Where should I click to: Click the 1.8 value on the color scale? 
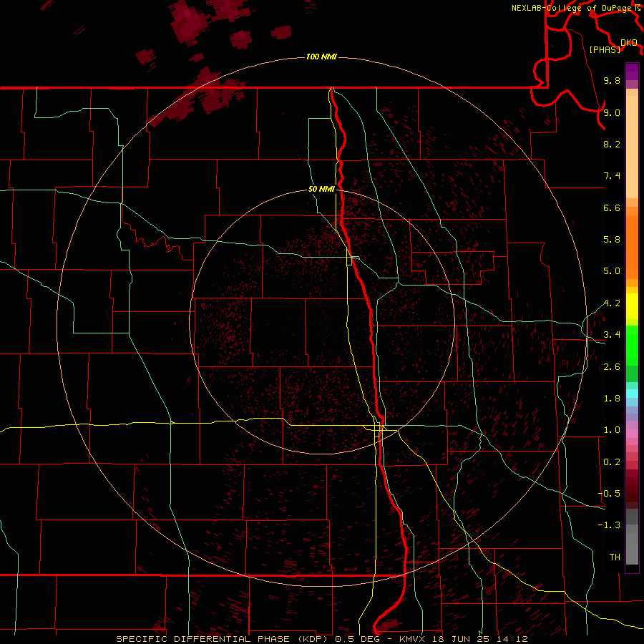(x=612, y=399)
